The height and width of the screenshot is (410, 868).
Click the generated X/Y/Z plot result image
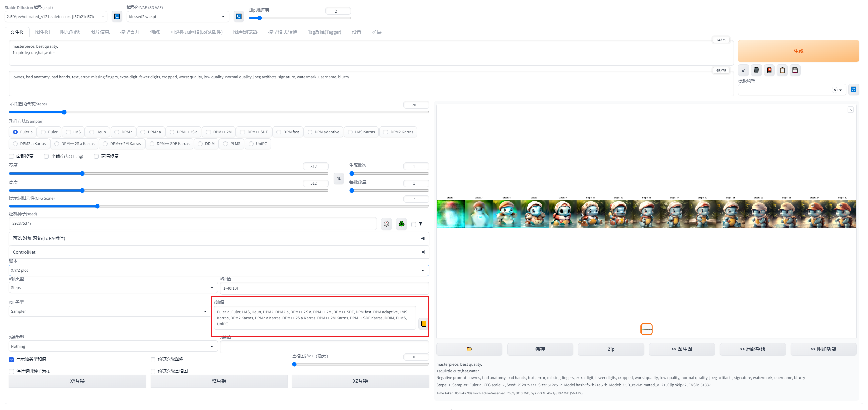[646, 212]
